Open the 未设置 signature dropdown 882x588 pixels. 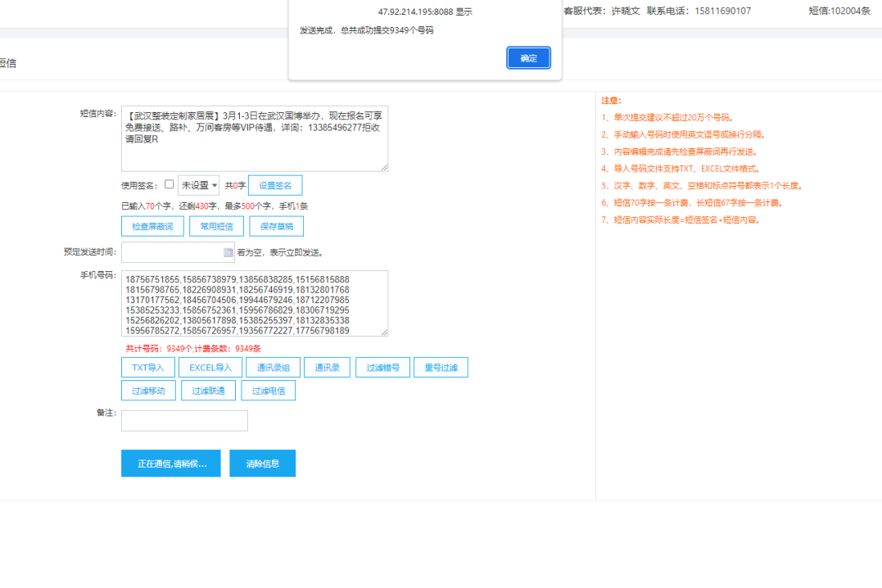tap(198, 186)
